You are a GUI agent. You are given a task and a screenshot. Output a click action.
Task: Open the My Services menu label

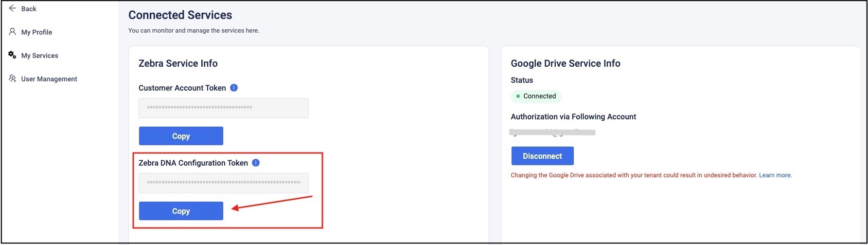click(39, 56)
